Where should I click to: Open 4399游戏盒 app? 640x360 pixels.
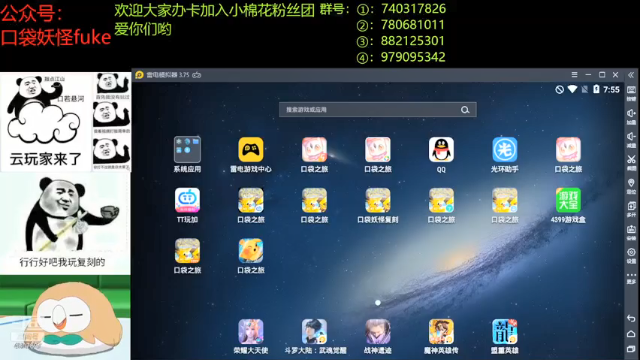pos(568,200)
